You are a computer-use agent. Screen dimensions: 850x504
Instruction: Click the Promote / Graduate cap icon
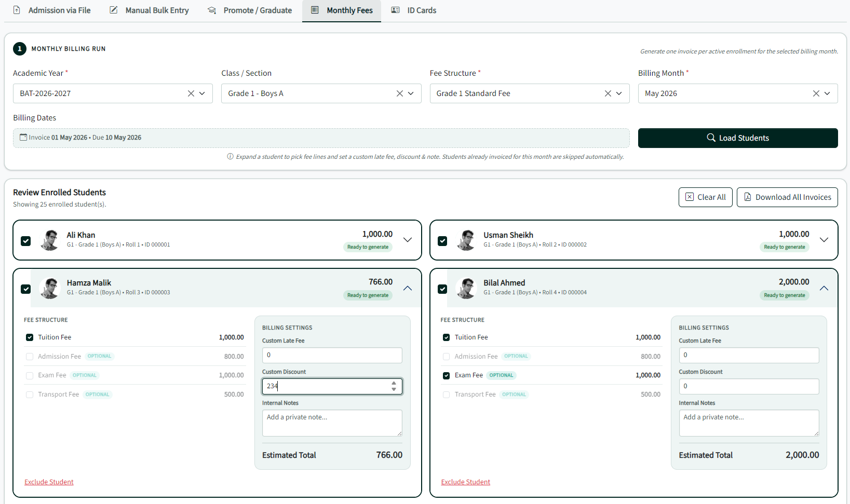point(212,10)
